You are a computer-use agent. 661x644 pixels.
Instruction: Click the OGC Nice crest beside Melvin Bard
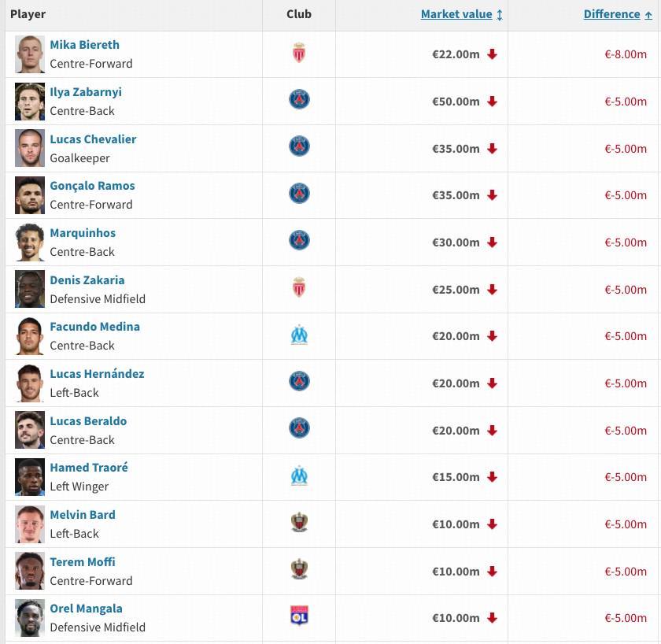tap(299, 523)
